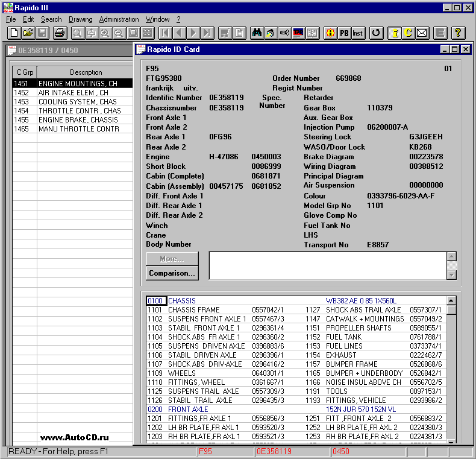Image resolution: width=476 pixels, height=459 pixels.
Task: Toggle the yellow i ID card icon
Action: click(x=395, y=33)
